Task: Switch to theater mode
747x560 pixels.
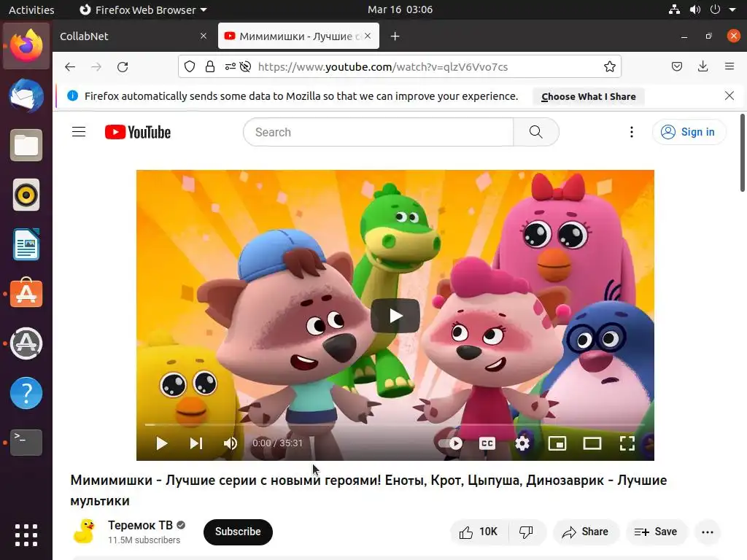Action: (x=592, y=443)
